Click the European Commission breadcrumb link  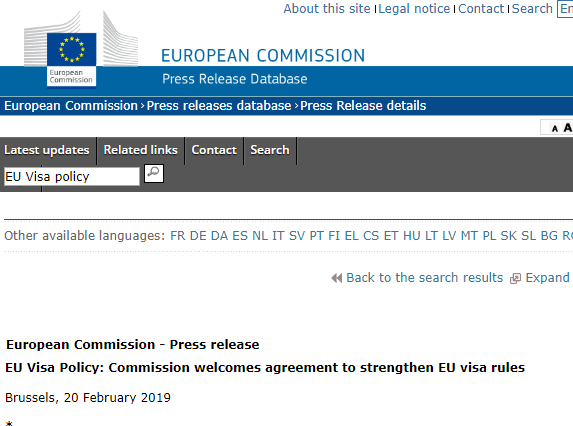71,106
